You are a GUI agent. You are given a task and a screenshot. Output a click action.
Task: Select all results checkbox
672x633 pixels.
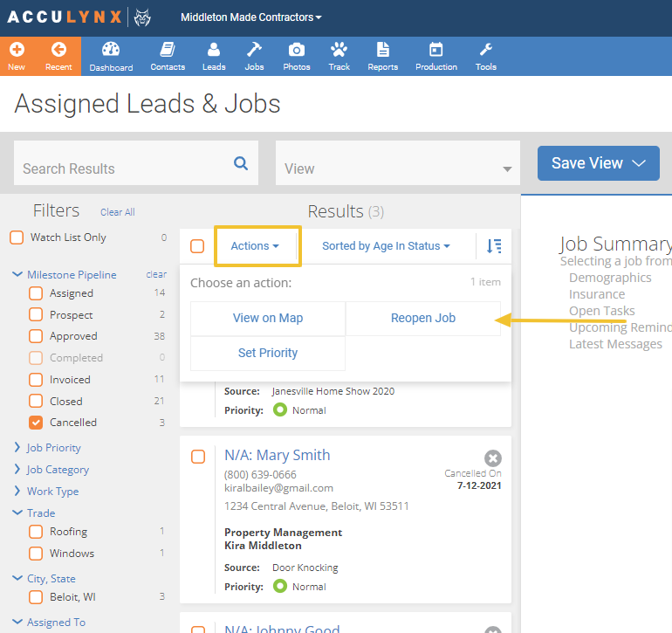[x=197, y=246]
